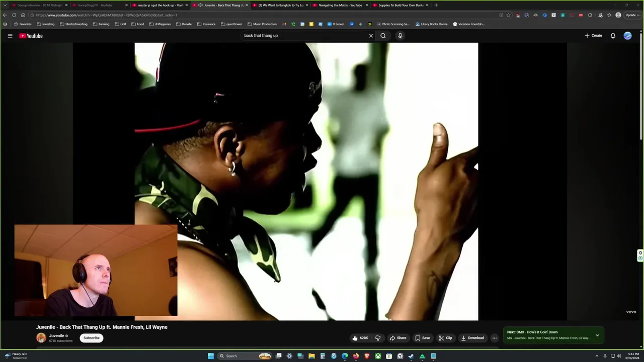The height and width of the screenshot is (362, 644).
Task: Open the 'Vacation Countdo...' bookmark
Action: tap(468, 24)
